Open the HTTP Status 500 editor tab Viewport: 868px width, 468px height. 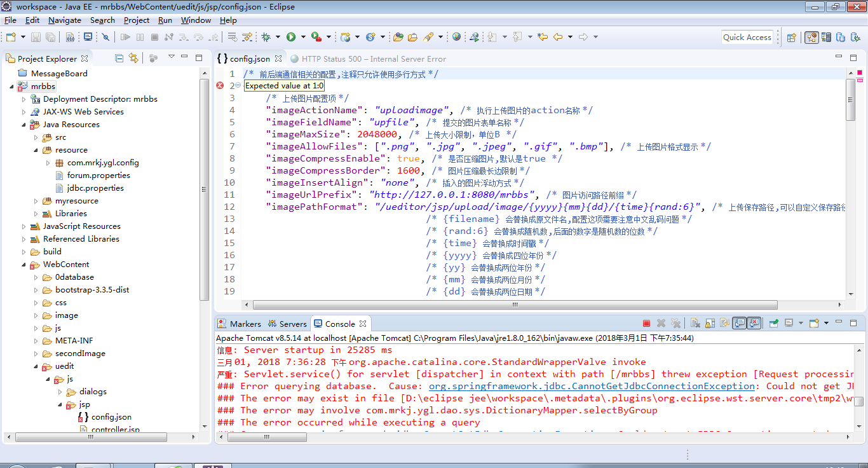coord(368,59)
